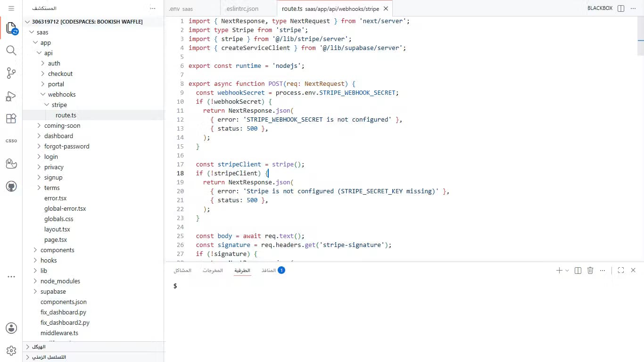644x362 pixels.
Task: Maximize the bottom panel size
Action: click(621, 270)
